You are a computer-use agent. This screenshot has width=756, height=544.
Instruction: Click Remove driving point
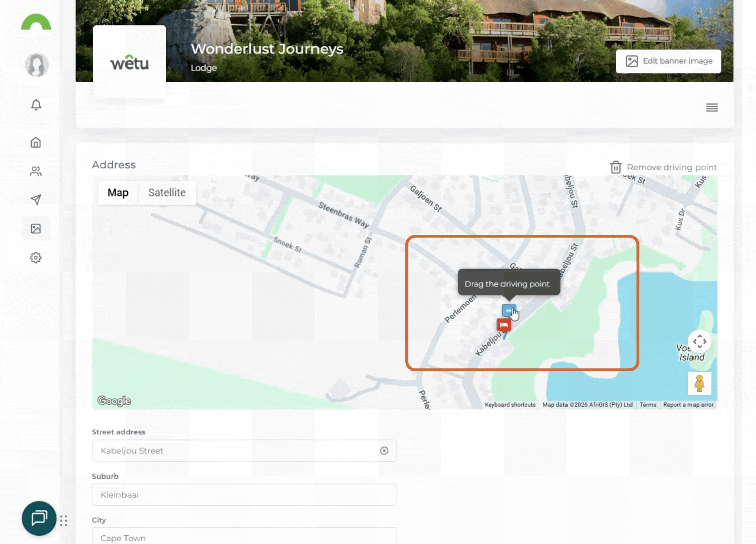[663, 167]
